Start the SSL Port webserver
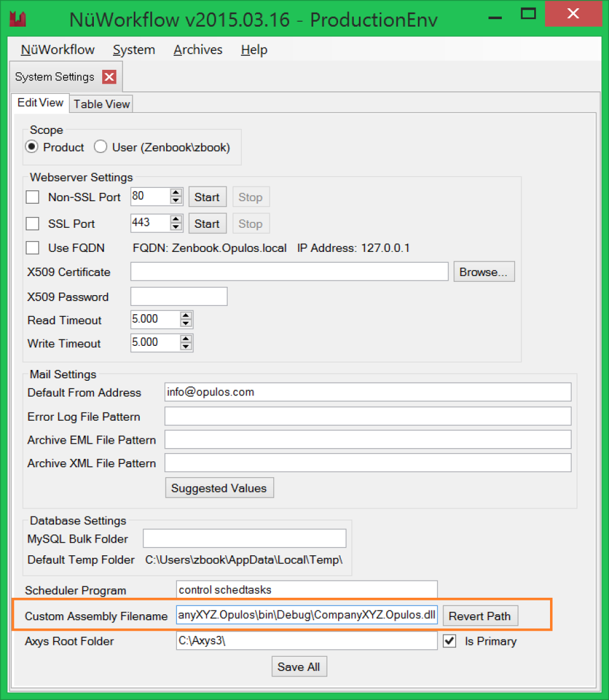 207,223
